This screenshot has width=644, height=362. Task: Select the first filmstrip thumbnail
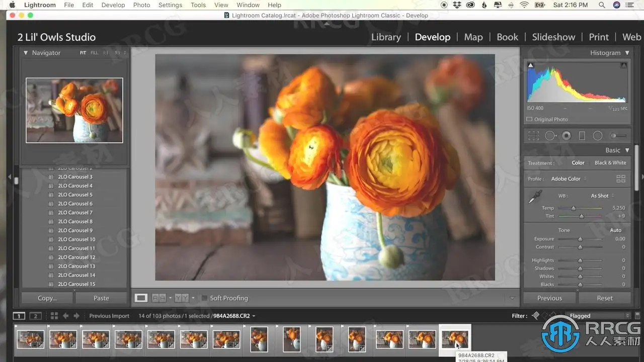[x=30, y=339]
